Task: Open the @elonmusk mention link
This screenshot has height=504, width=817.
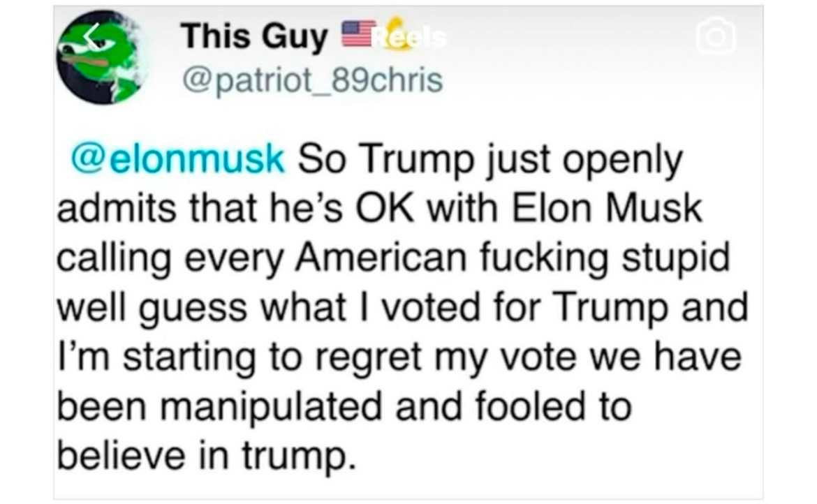Action: [x=178, y=160]
